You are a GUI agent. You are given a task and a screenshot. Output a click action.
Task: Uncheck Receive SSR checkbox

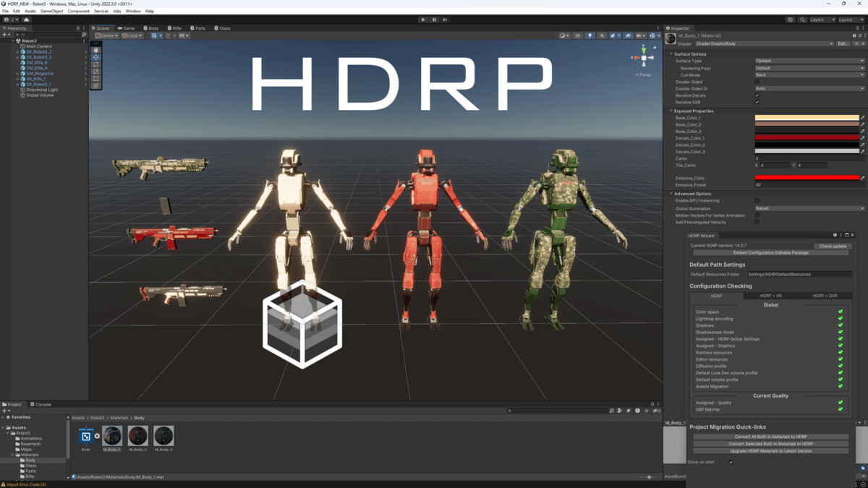757,102
